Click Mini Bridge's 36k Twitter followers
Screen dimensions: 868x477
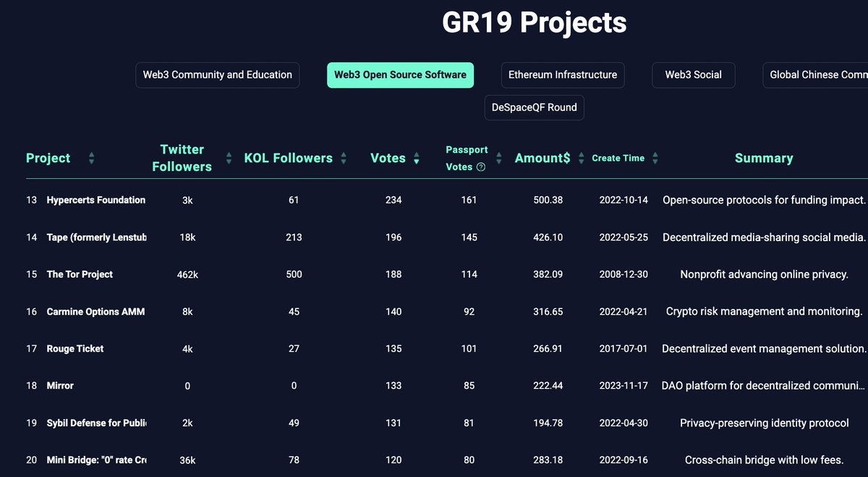pyautogui.click(x=187, y=460)
